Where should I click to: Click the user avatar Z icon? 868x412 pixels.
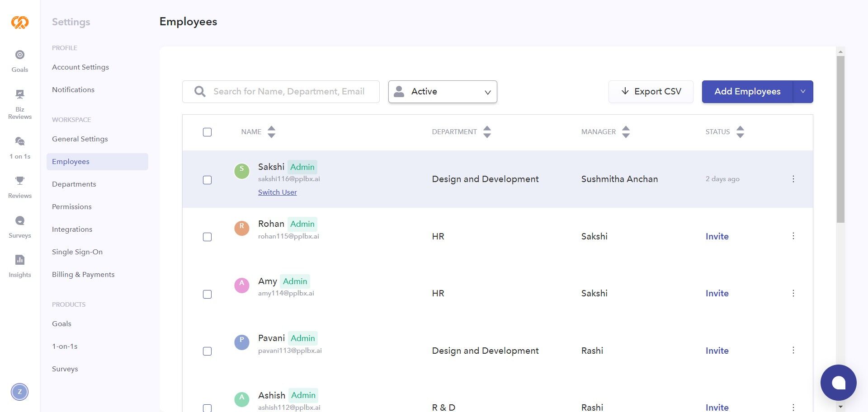(x=19, y=392)
